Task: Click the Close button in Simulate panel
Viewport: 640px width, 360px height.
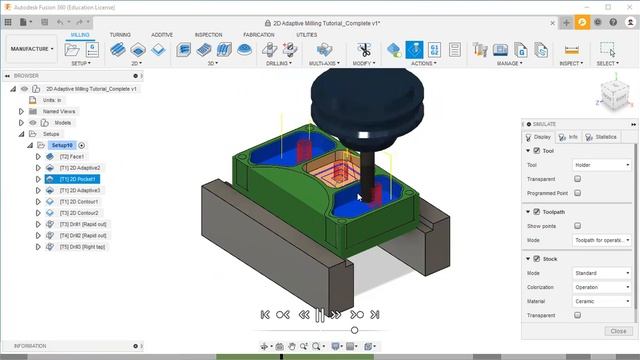Action: point(618,331)
